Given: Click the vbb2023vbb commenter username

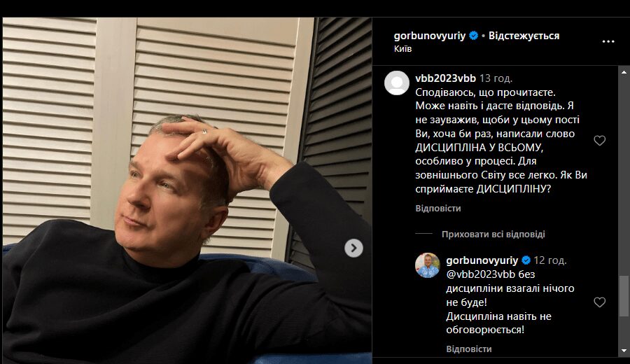Looking at the screenshot, I should 446,78.
